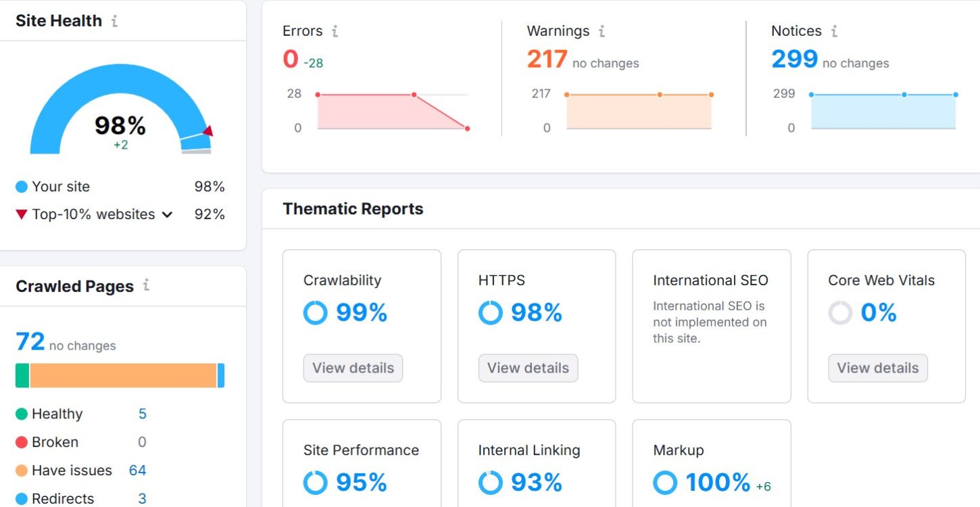Open the Internal Linking 93% score
Screen dimensions: 980x507
point(537,483)
